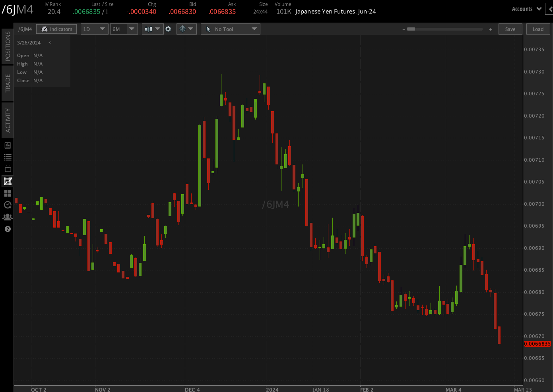Click the Load chart button
This screenshot has height=392, width=553.
[x=538, y=29]
